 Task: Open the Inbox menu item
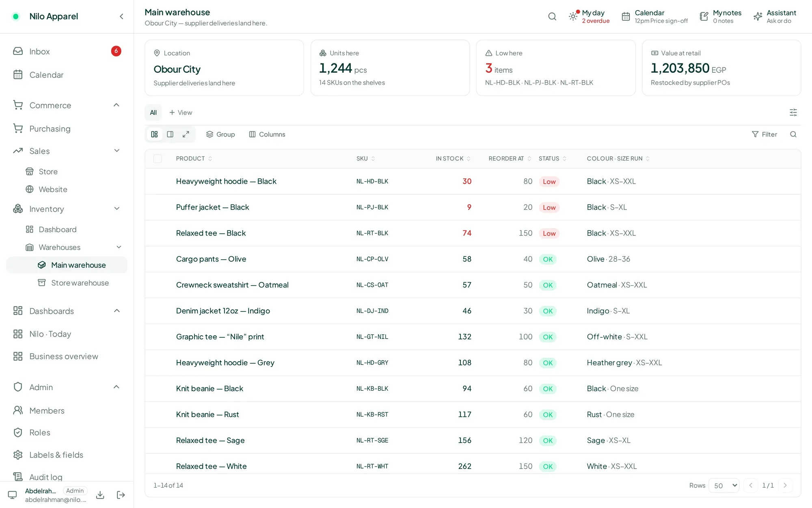(x=67, y=51)
